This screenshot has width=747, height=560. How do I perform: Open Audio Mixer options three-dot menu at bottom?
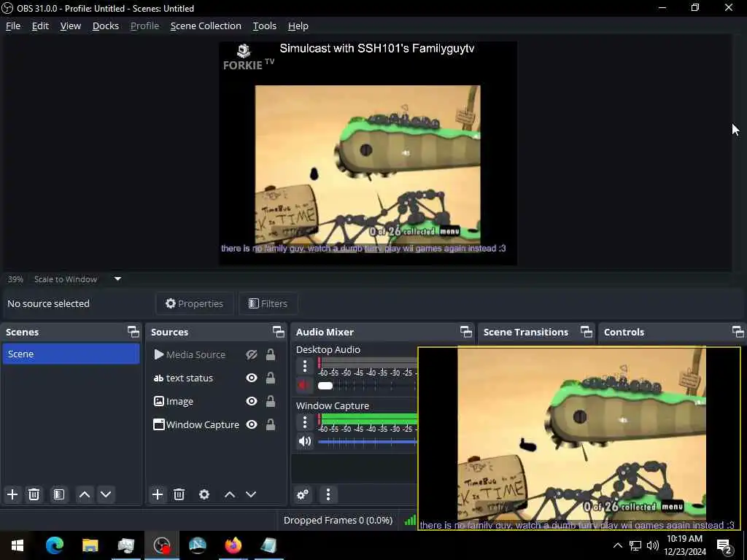[x=328, y=494]
